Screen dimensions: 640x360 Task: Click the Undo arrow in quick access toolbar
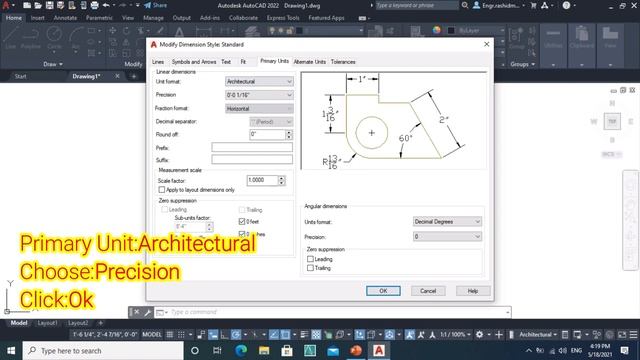pyautogui.click(x=106, y=5)
